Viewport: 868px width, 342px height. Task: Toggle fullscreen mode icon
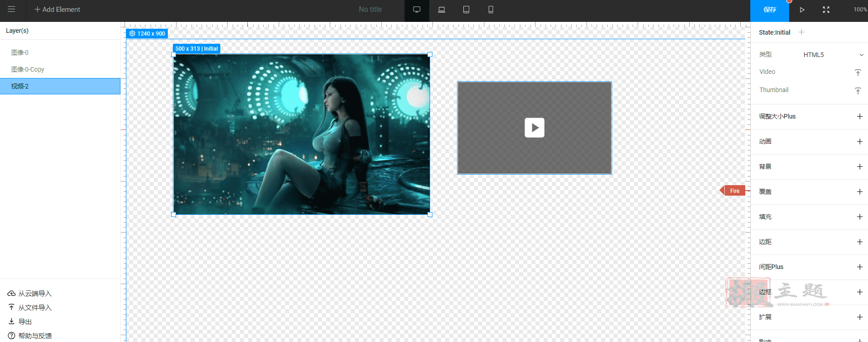826,10
